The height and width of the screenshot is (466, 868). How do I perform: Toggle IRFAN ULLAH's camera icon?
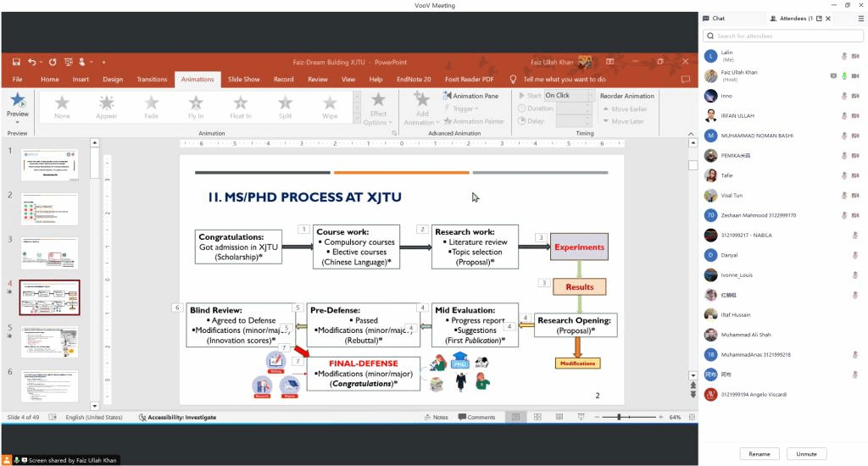[x=855, y=116]
